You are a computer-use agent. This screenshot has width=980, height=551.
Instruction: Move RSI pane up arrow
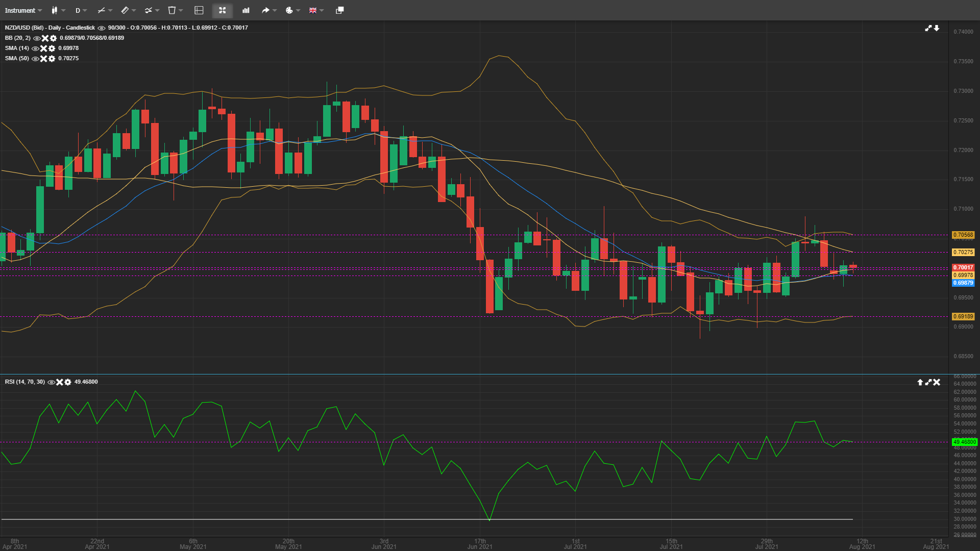[920, 382]
